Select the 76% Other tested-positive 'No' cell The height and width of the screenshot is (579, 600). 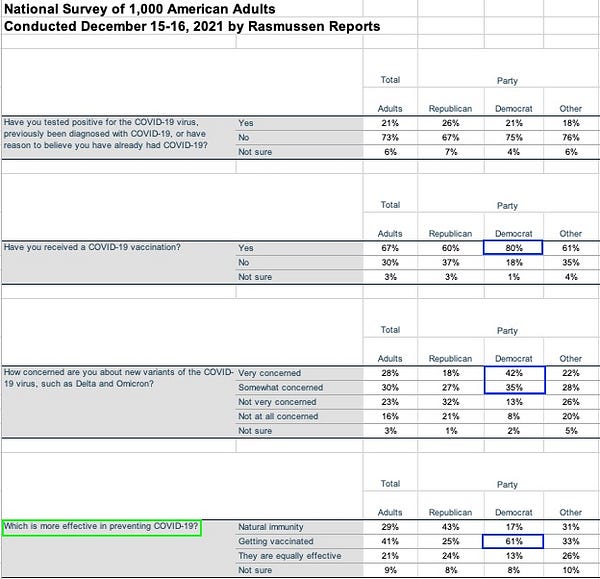coord(571,137)
